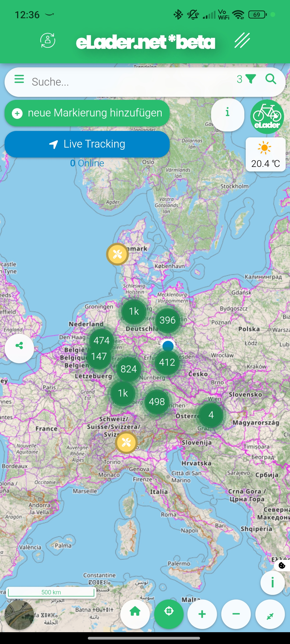The image size is (290, 644).
Task: Click the Roma map label
Action: pos(169,514)
